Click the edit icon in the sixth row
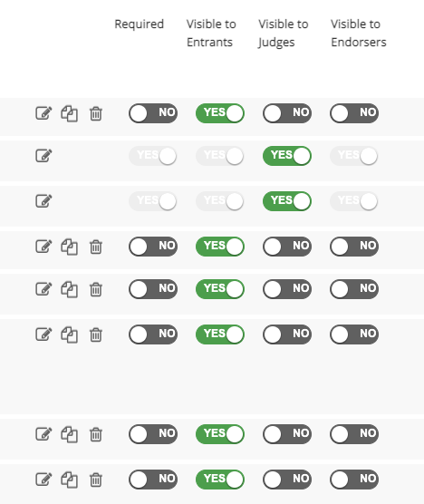The height and width of the screenshot is (504, 424). pyautogui.click(x=43, y=334)
